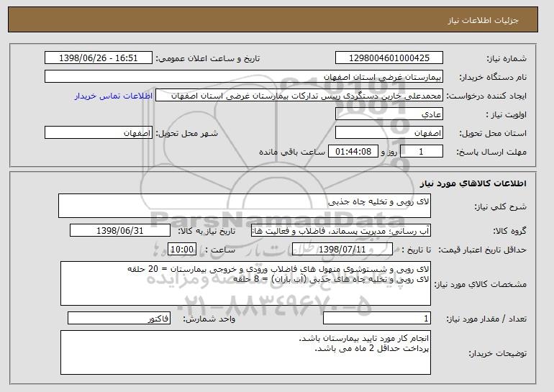Click the time field showing 10:00
Viewport: 554px width, 392px height.
[182, 250]
